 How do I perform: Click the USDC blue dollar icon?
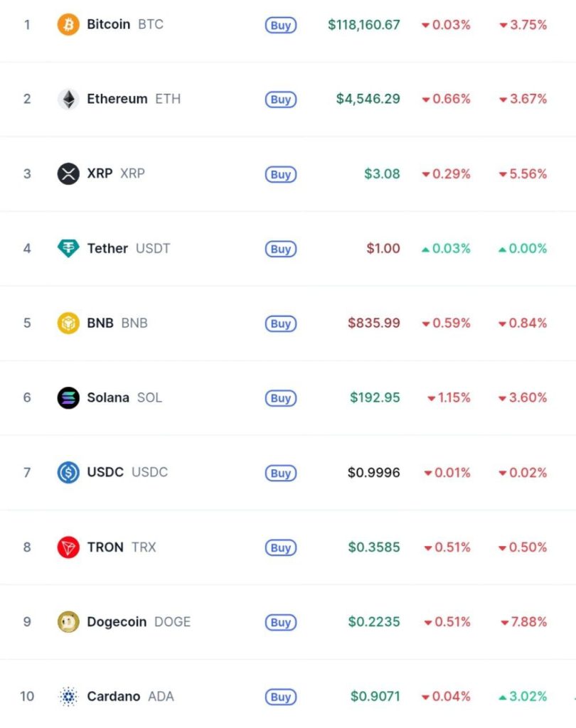pyautogui.click(x=68, y=472)
